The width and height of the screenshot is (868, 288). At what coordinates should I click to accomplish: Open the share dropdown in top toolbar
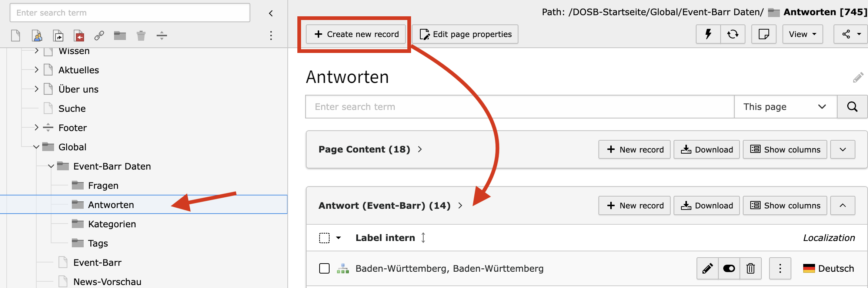pos(851,34)
